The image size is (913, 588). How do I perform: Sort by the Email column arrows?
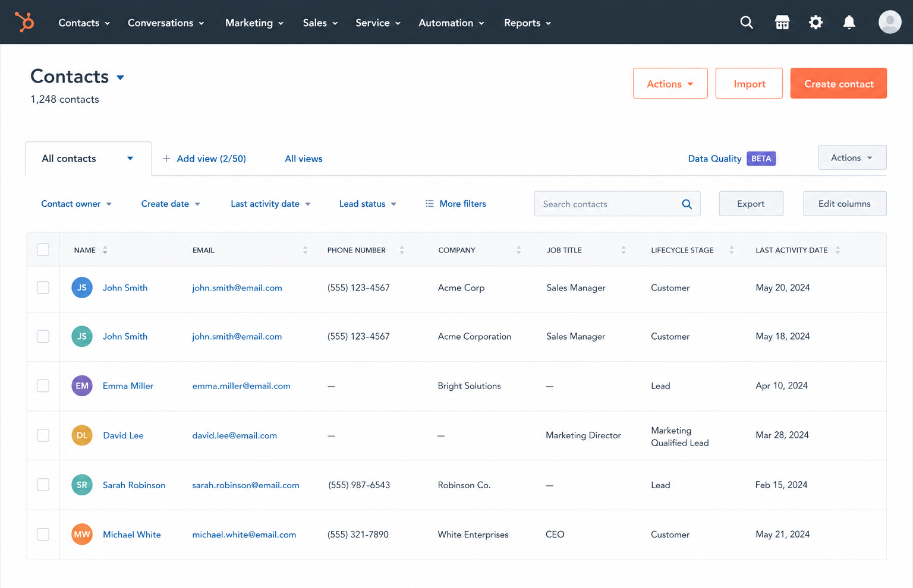click(305, 250)
